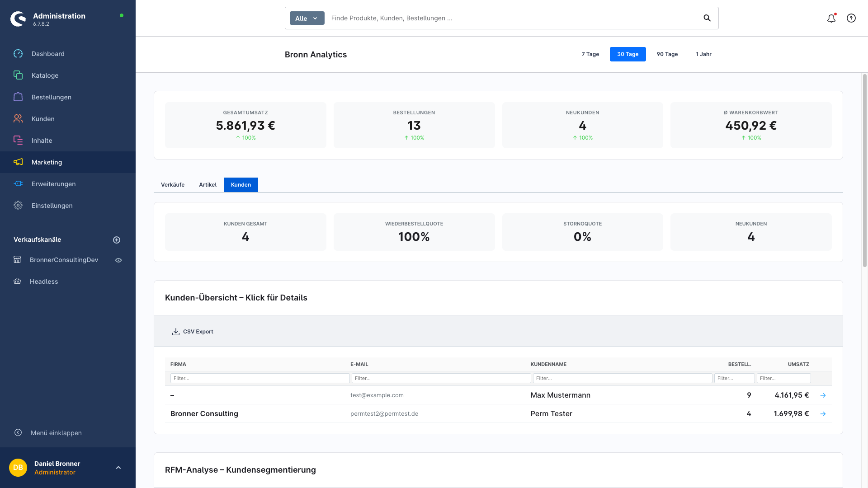Select the Erweiterungen plug icon

click(x=18, y=183)
